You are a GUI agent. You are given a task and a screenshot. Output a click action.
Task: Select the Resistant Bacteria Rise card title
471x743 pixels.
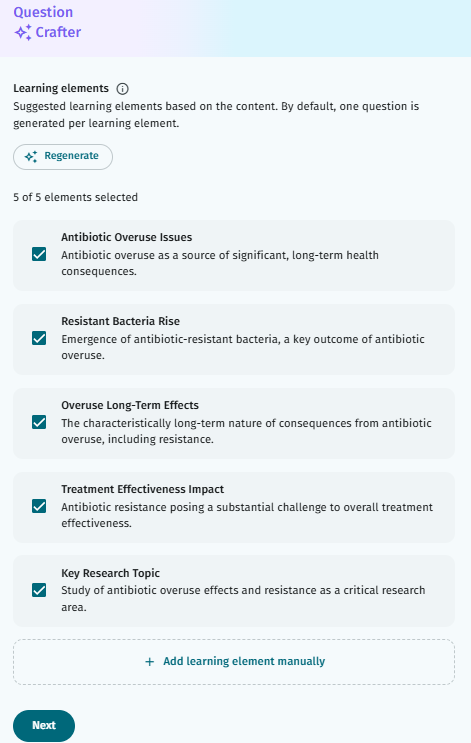(120, 321)
